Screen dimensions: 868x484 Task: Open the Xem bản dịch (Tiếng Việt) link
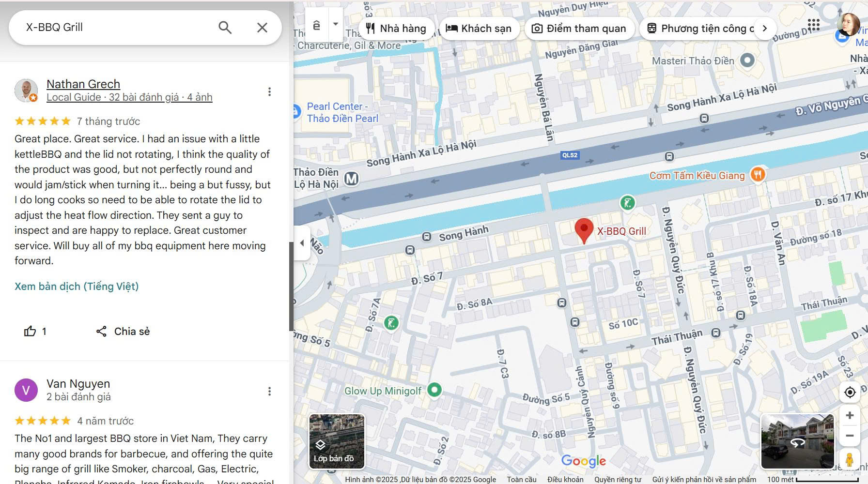[x=76, y=286]
